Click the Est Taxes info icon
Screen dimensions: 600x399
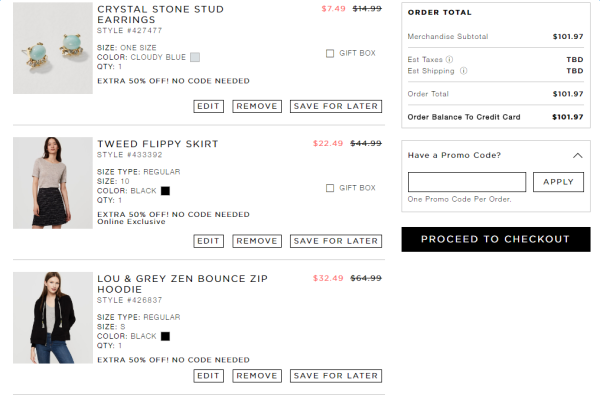click(x=450, y=59)
